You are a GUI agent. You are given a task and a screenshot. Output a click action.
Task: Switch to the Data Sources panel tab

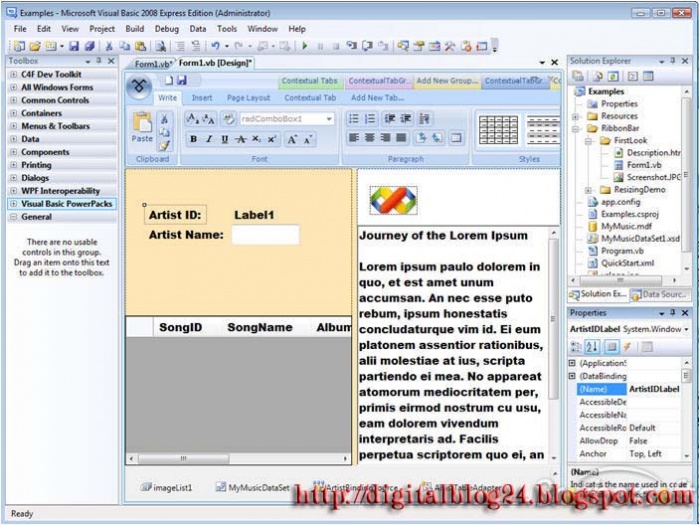click(659, 295)
